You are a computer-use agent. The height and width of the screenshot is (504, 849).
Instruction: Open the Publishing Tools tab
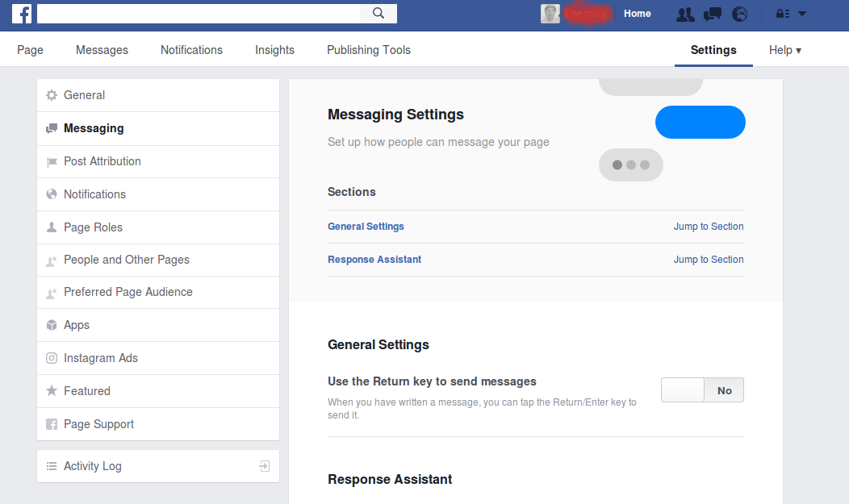368,50
